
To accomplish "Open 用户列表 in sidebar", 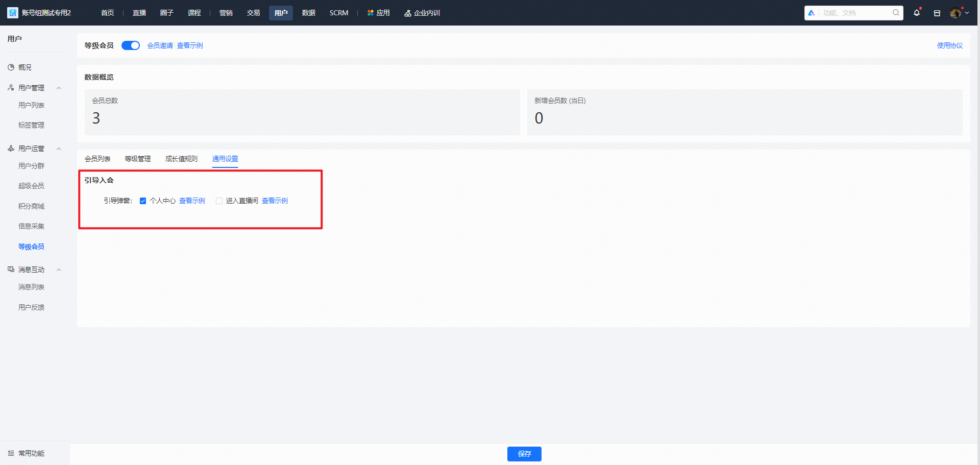I will pyautogui.click(x=31, y=105).
